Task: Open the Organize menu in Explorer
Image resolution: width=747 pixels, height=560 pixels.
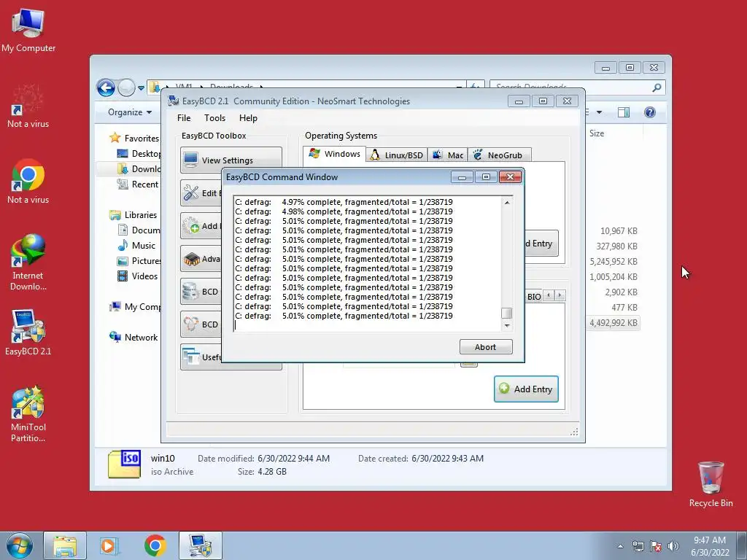Action: coord(130,112)
